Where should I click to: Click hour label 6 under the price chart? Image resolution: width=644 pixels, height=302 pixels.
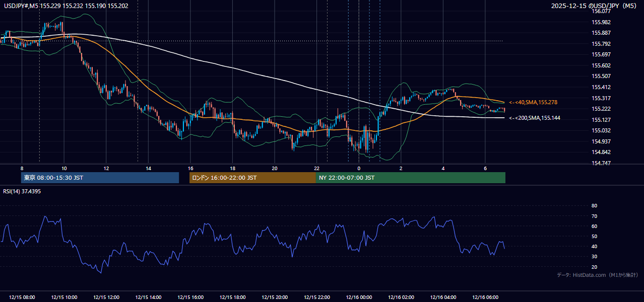coord(485,168)
